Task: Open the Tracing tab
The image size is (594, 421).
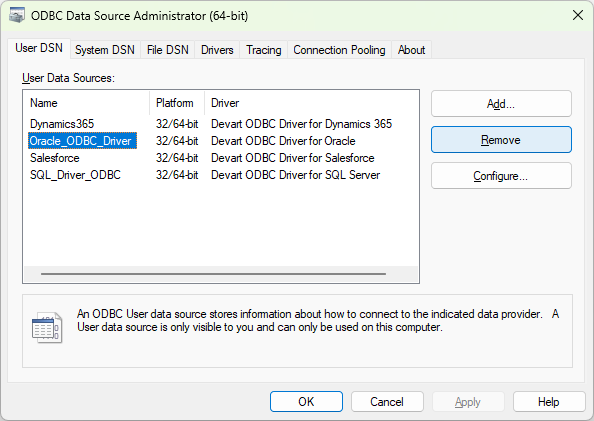Action: (264, 50)
